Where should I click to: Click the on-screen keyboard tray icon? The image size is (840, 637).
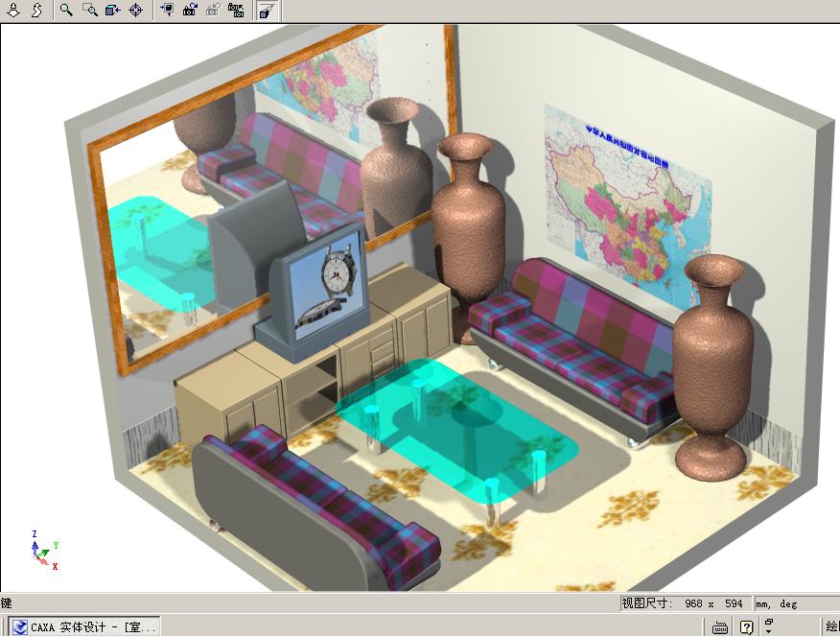[720, 627]
